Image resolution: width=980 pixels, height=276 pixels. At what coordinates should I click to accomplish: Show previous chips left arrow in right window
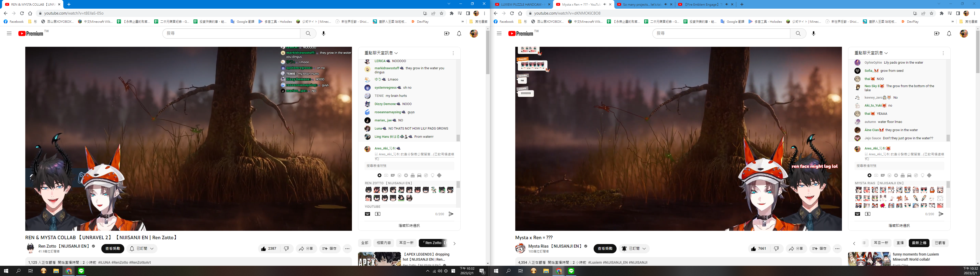pos(854,243)
